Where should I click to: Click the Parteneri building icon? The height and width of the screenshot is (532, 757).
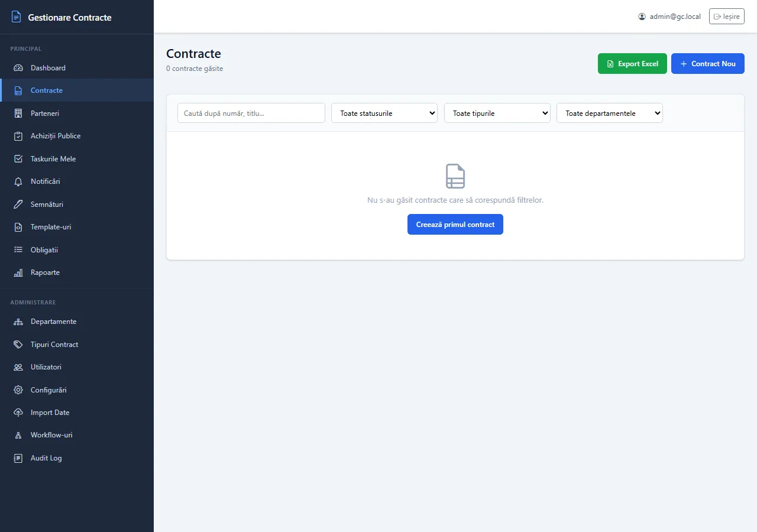[x=18, y=113]
